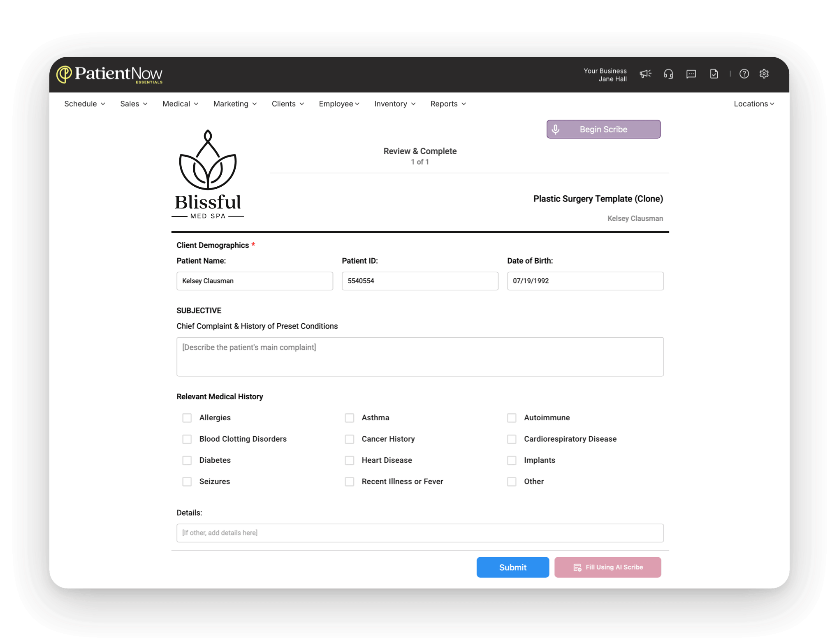Open the document checkmark icon
Screen dimensions: 839x644
714,74
